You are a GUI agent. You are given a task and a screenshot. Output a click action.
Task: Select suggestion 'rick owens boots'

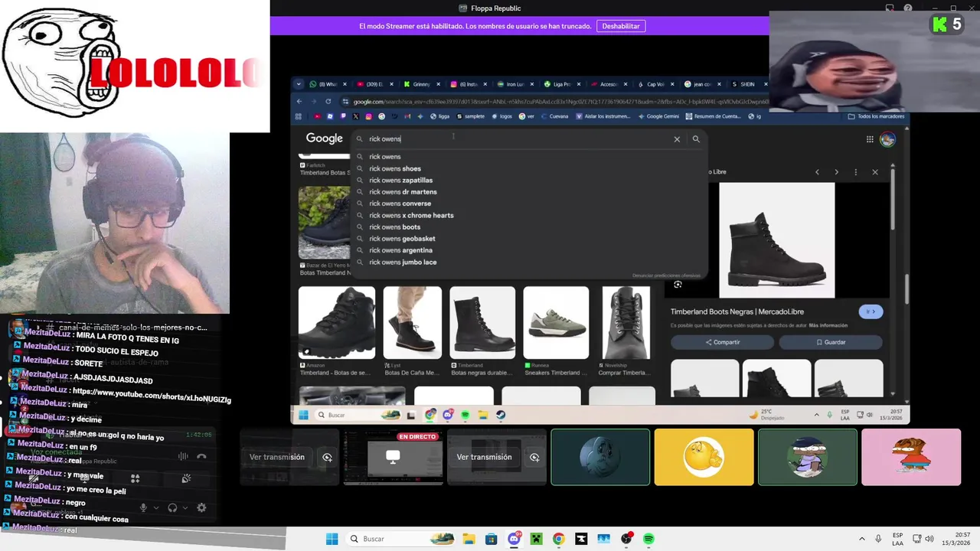click(x=394, y=227)
